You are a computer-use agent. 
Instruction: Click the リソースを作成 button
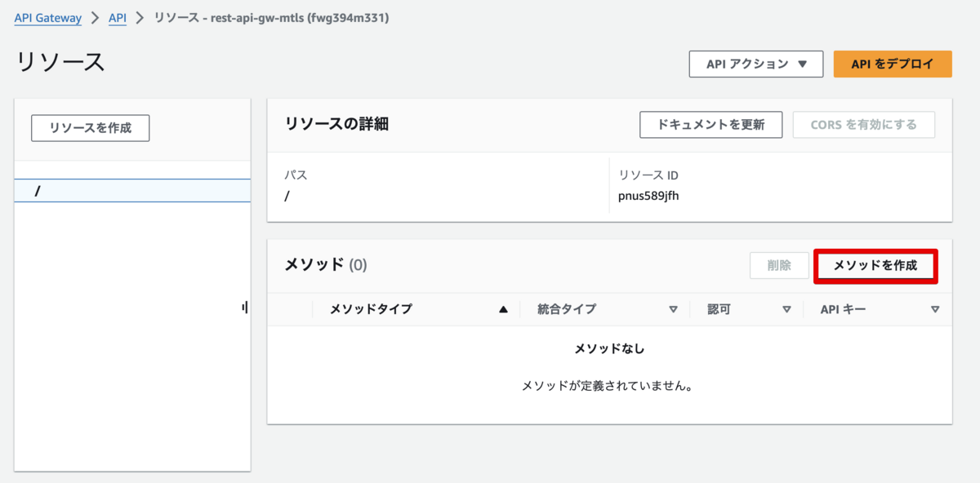tap(90, 128)
